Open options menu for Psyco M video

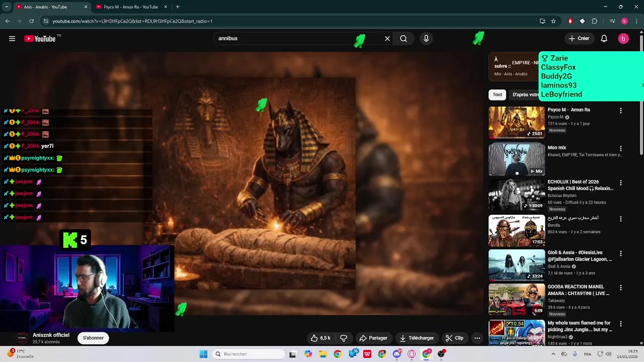620,111
